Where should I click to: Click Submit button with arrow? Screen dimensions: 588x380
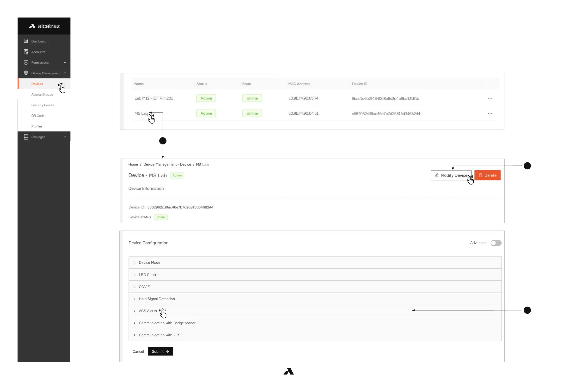tap(160, 351)
